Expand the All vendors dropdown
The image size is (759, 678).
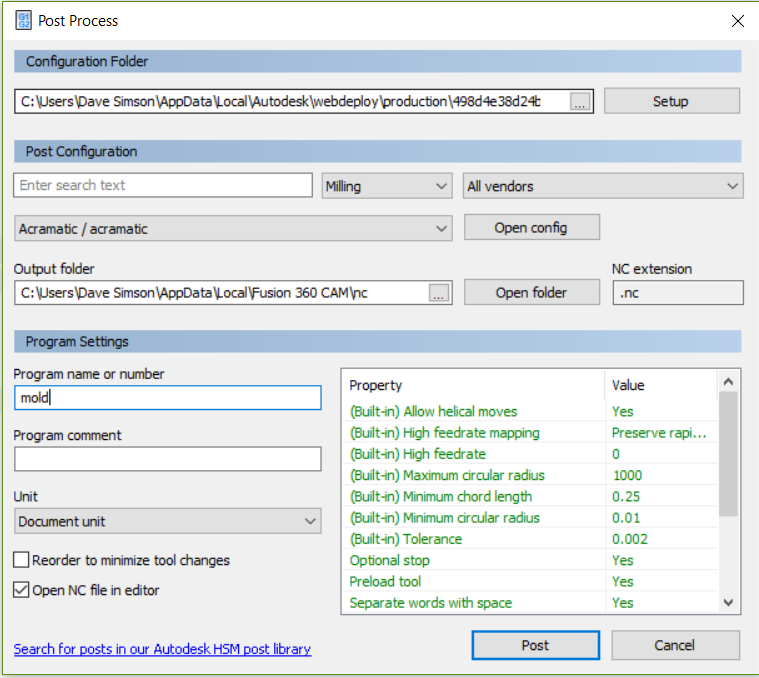coord(603,186)
